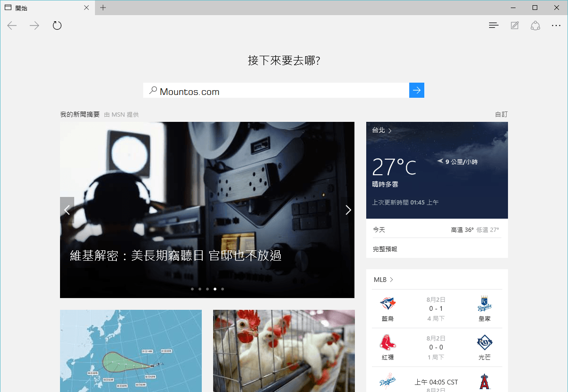Viewport: 568px width, 392px height.
Task: Click the Dodgers team logo
Action: pyautogui.click(x=387, y=381)
